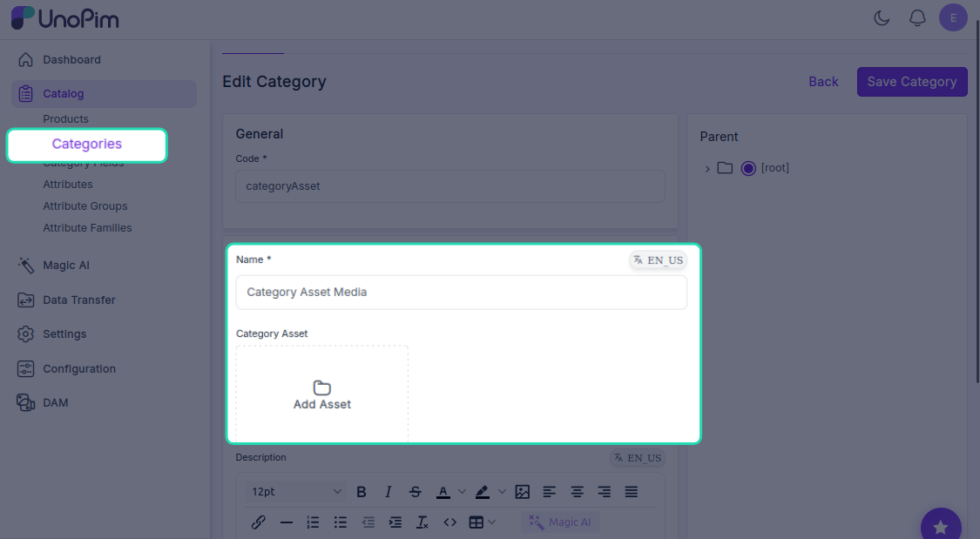Click the Save Category button

[x=912, y=82]
